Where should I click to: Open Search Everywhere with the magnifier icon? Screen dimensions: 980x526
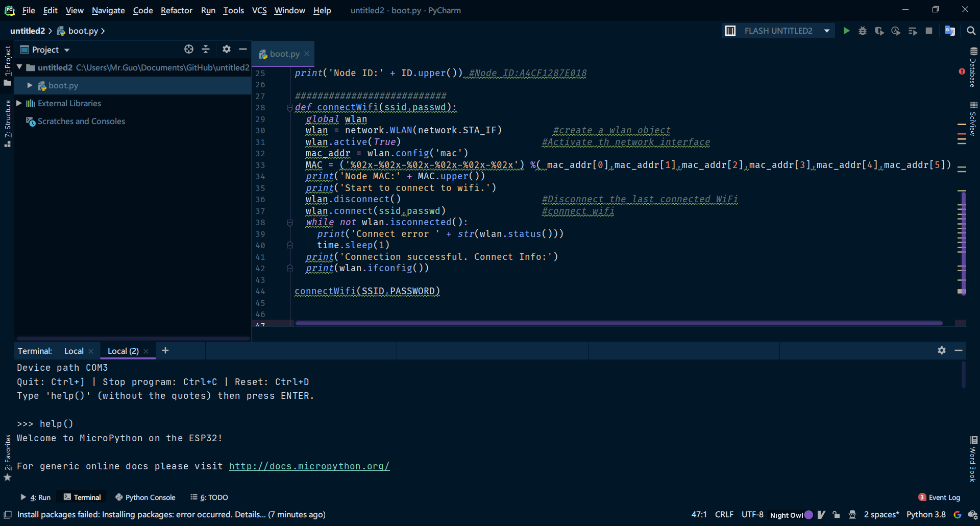coord(970,31)
